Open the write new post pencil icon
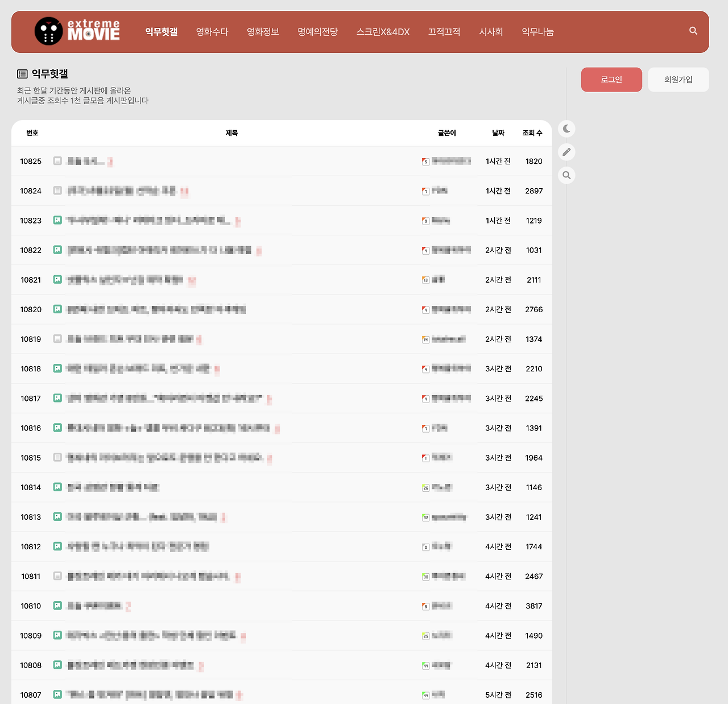Image resolution: width=728 pixels, height=704 pixels. (x=566, y=152)
